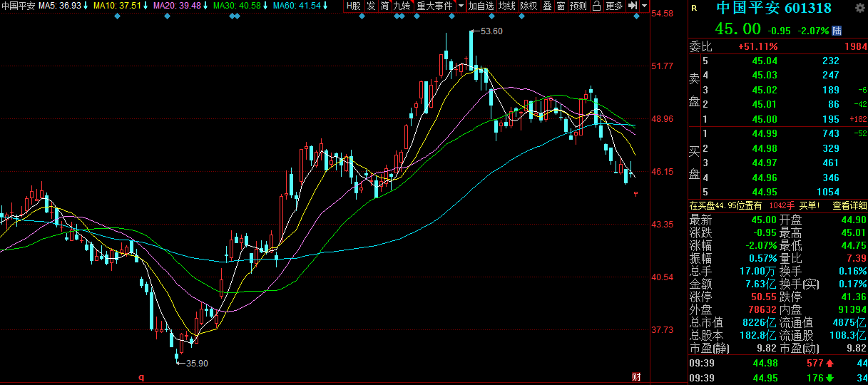This screenshot has width=868, height=385.
Task: Select buy level 3 price 44.97
Action: pyautogui.click(x=765, y=163)
